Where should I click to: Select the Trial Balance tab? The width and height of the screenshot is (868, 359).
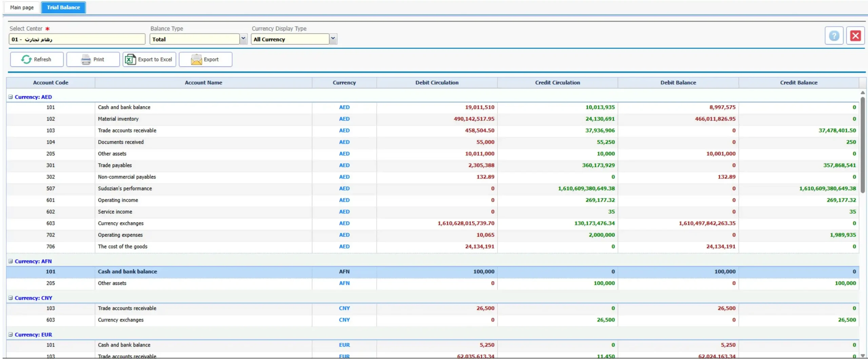[x=63, y=7]
